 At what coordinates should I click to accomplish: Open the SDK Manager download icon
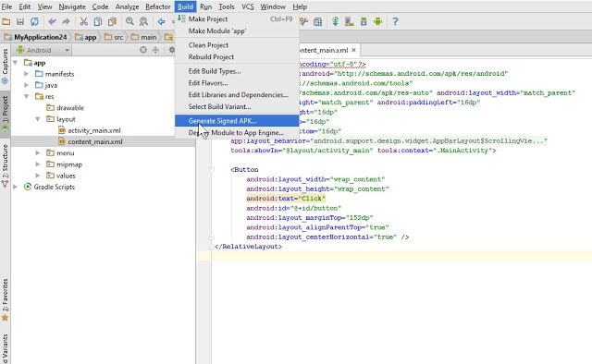pyautogui.click(x=364, y=21)
